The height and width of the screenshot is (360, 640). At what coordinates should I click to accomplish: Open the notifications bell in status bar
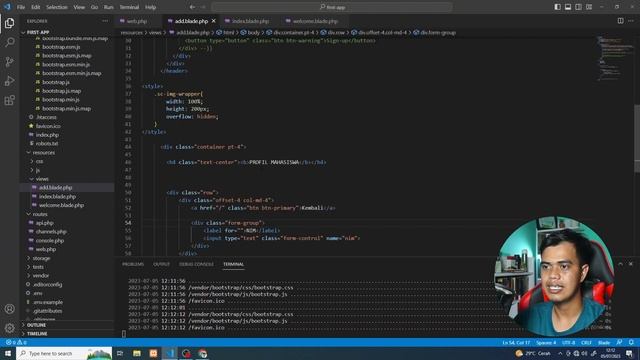[631, 342]
